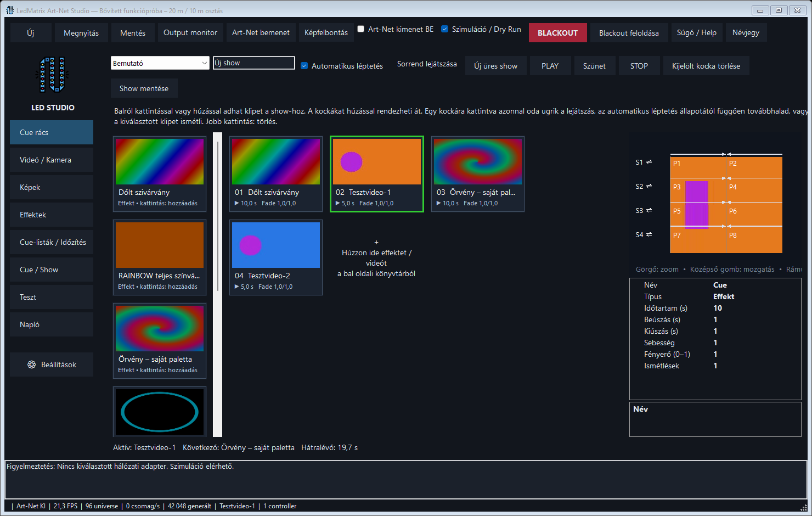Click the swap arrows icon beside S2

click(x=649, y=186)
